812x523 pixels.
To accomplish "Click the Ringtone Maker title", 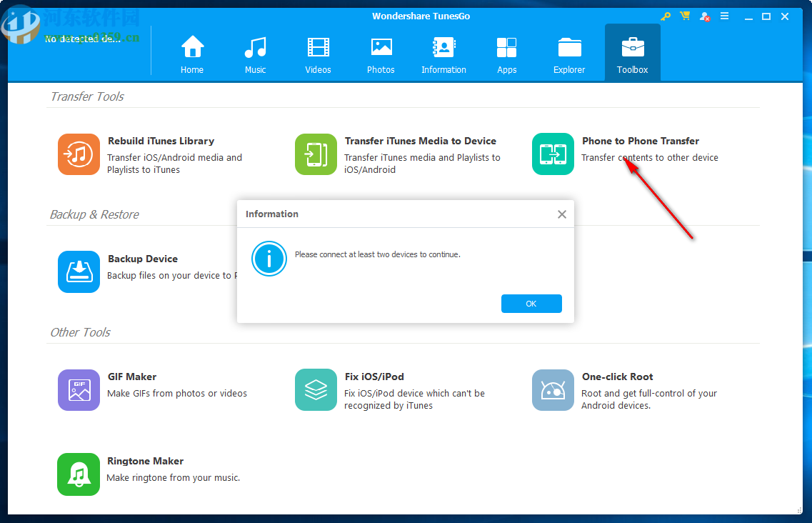I will (146, 461).
